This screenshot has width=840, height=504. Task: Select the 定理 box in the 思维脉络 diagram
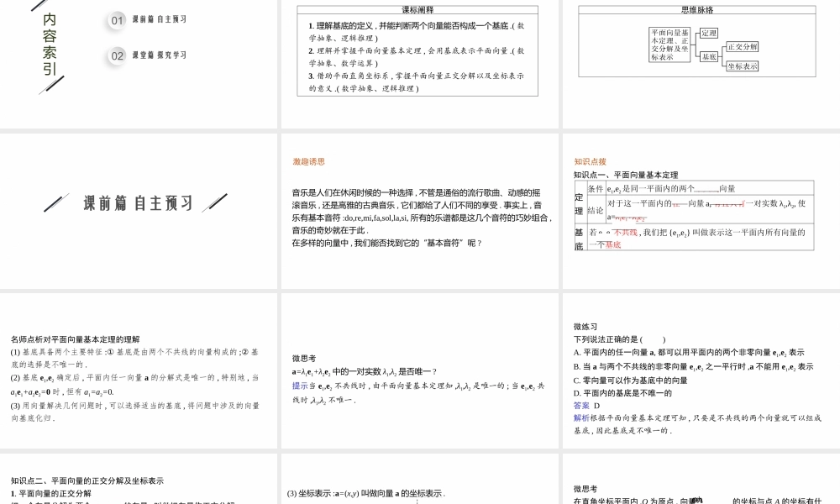click(x=710, y=34)
